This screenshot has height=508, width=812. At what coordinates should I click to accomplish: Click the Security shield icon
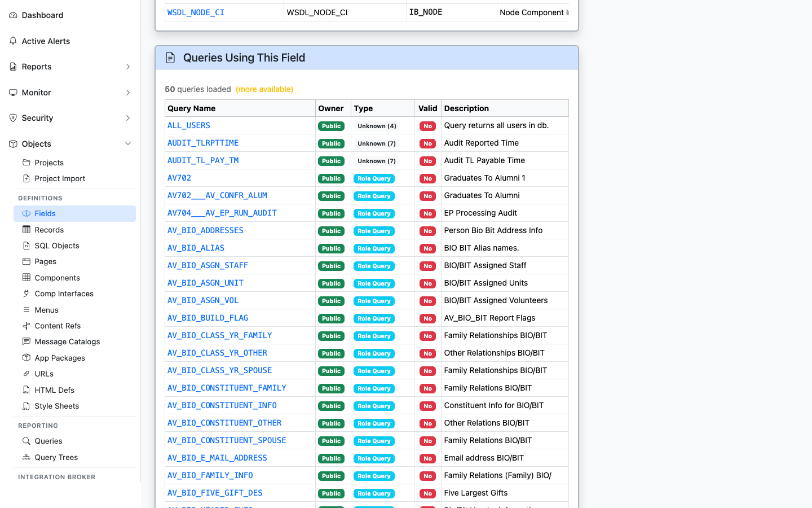[x=13, y=118]
